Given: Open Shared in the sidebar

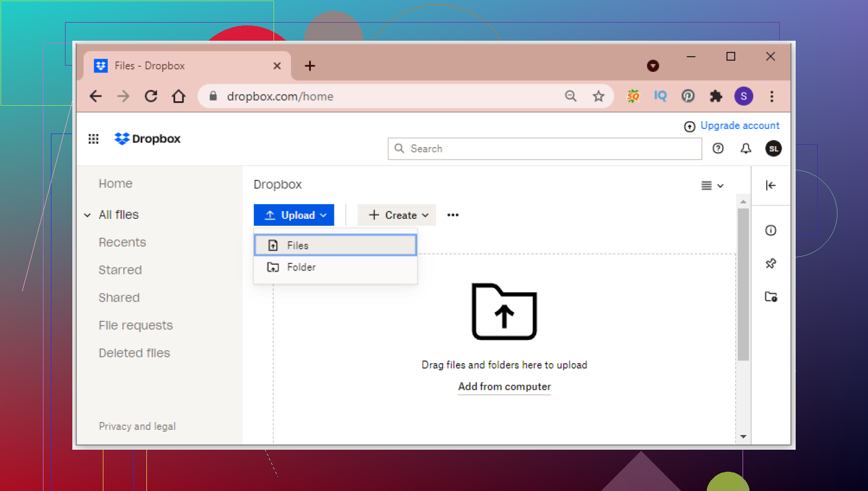Looking at the screenshot, I should 119,298.
